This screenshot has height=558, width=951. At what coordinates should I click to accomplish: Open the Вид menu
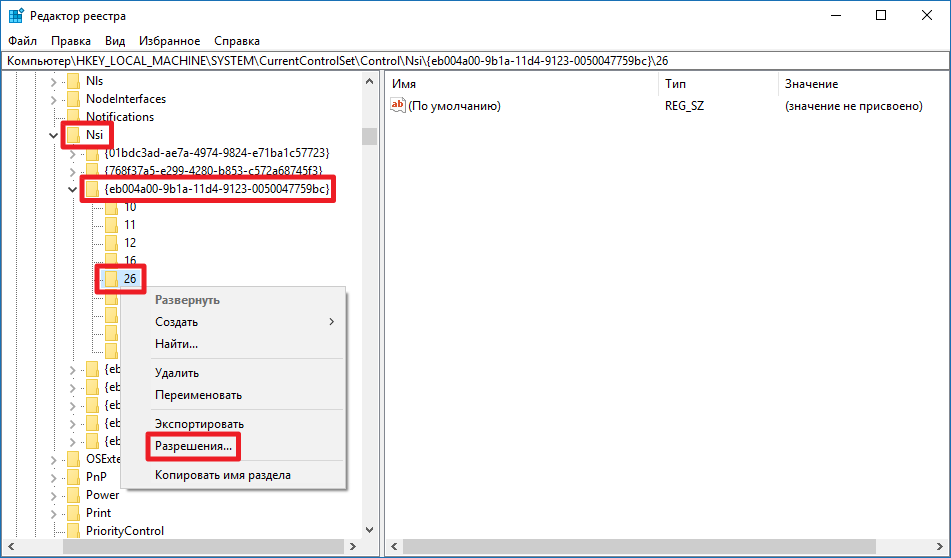115,41
